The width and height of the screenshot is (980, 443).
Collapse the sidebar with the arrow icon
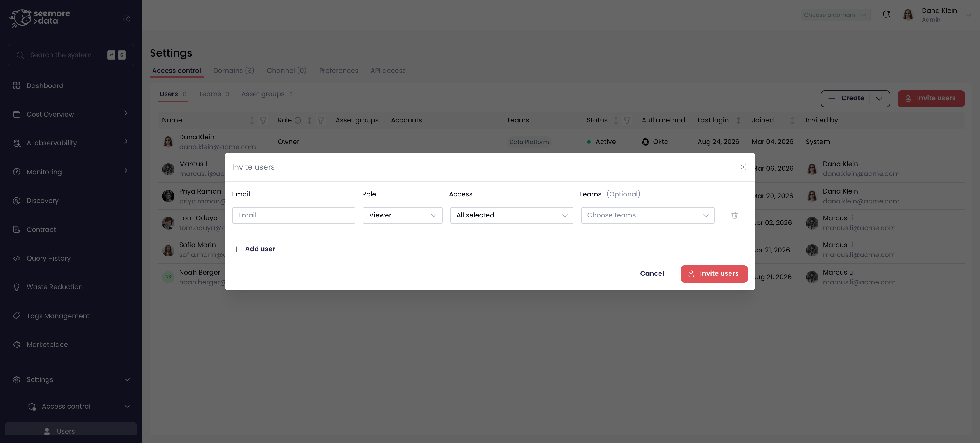tap(127, 19)
